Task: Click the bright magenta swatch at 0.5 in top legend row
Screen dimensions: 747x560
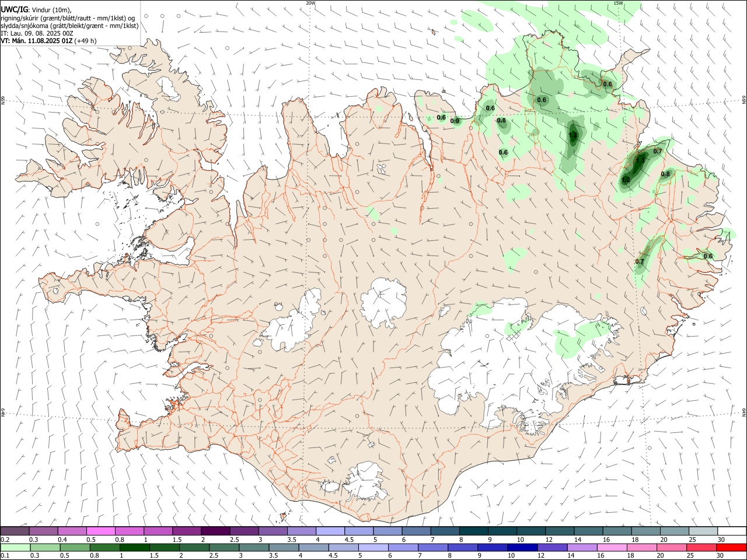Action: [100, 531]
